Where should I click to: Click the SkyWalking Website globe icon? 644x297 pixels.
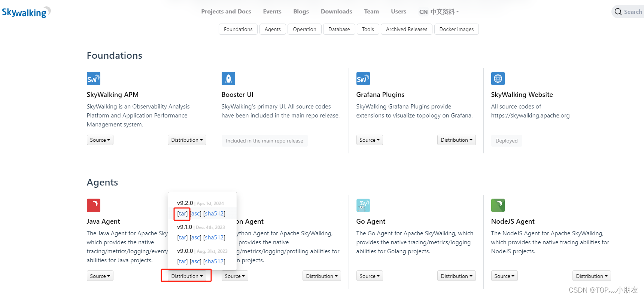pos(498,79)
